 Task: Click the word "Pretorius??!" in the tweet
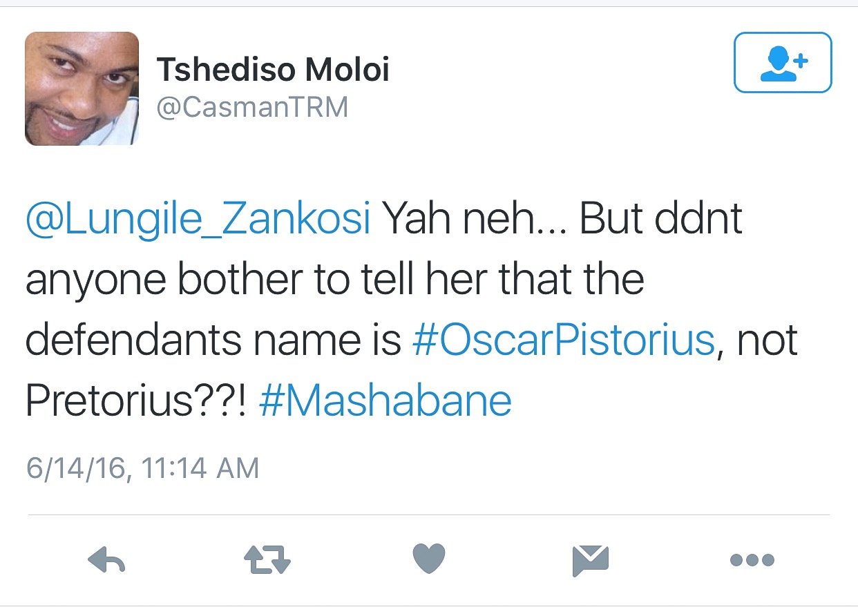(136, 401)
